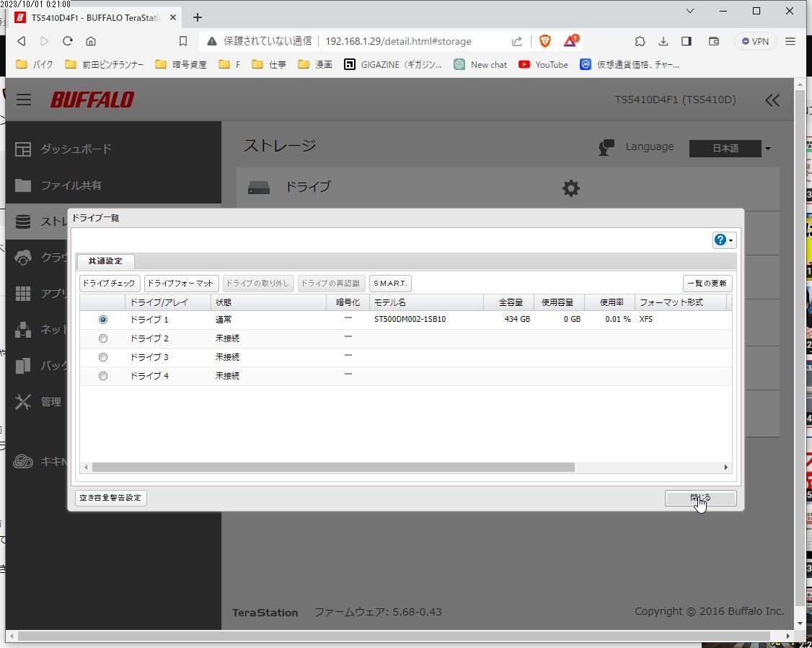Click the share page icon in the address bar
Image resolution: width=812 pixels, height=648 pixels.
517,41
